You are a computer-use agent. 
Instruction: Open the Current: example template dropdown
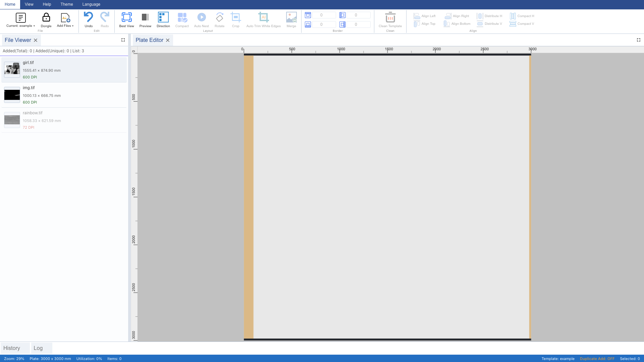pos(20,20)
